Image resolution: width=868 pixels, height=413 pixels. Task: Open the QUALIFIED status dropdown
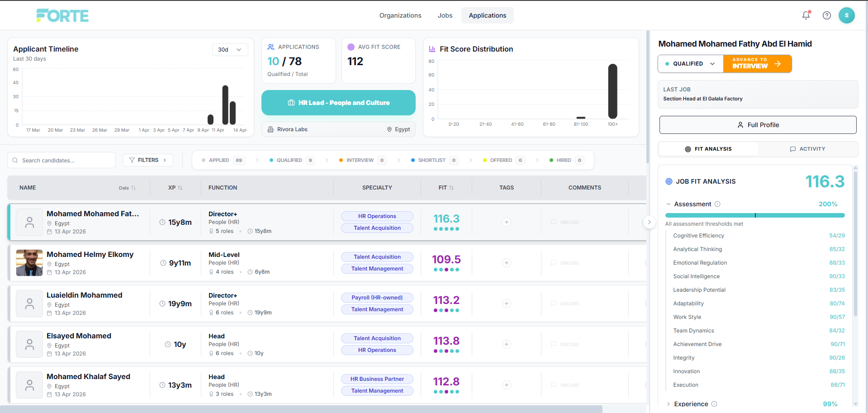click(x=691, y=64)
